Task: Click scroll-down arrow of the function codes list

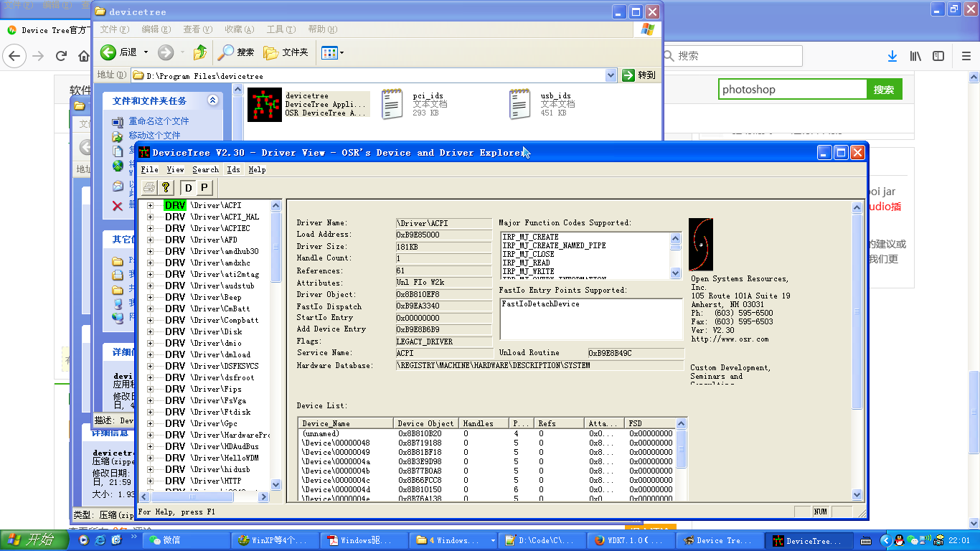Action: (675, 273)
